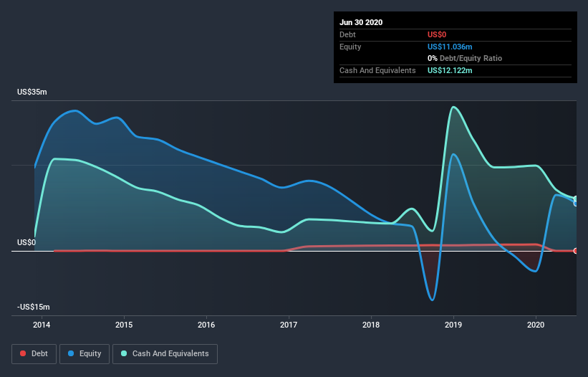The width and height of the screenshot is (588, 377).
Task: Select the 2019 x-axis label
Action: (x=453, y=325)
